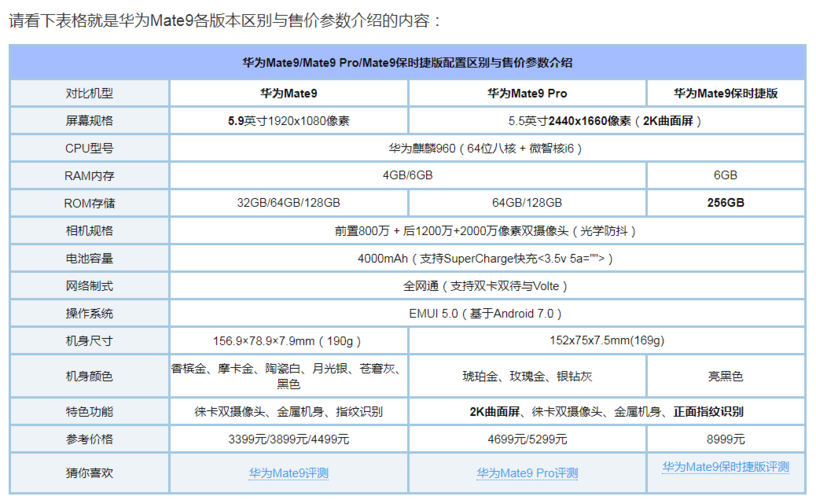Click the 特色功能 row label
The height and width of the screenshot is (500, 816).
click(90, 412)
